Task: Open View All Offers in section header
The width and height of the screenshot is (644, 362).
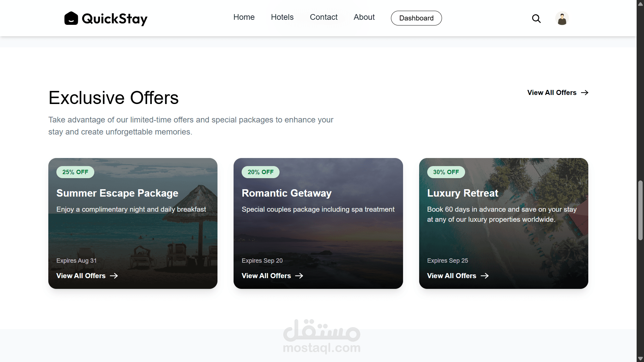Action: click(552, 93)
